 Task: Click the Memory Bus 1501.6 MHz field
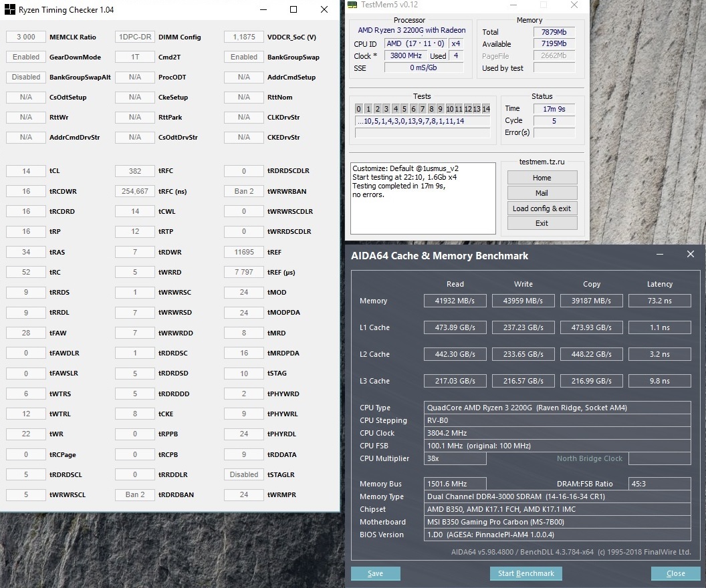(x=455, y=484)
